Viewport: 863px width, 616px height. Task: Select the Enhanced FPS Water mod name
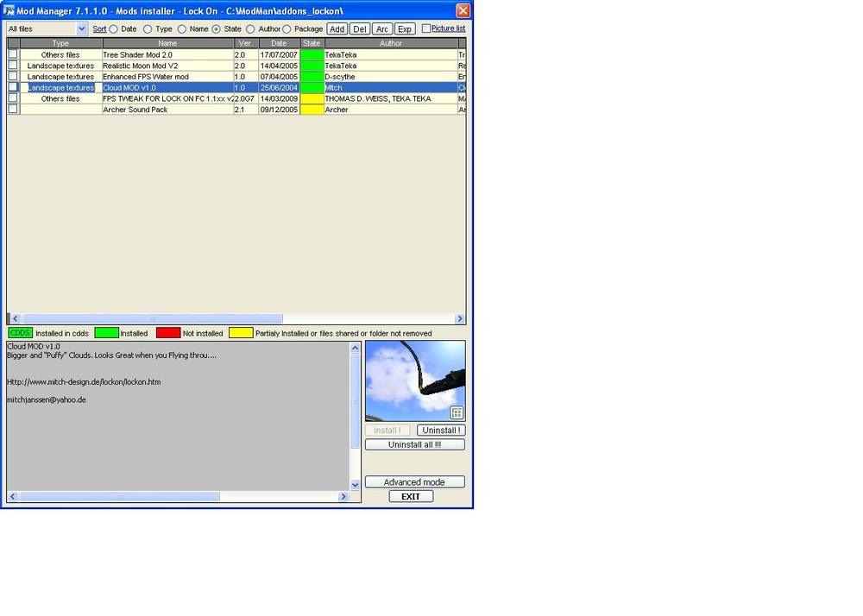[168, 77]
